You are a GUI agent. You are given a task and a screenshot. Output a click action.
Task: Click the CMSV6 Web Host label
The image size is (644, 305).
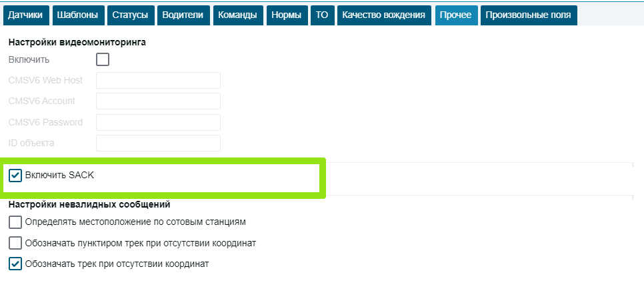click(45, 80)
